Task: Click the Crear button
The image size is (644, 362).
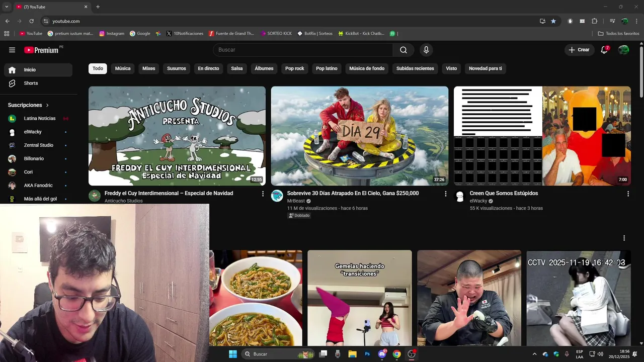Action: [x=579, y=50]
